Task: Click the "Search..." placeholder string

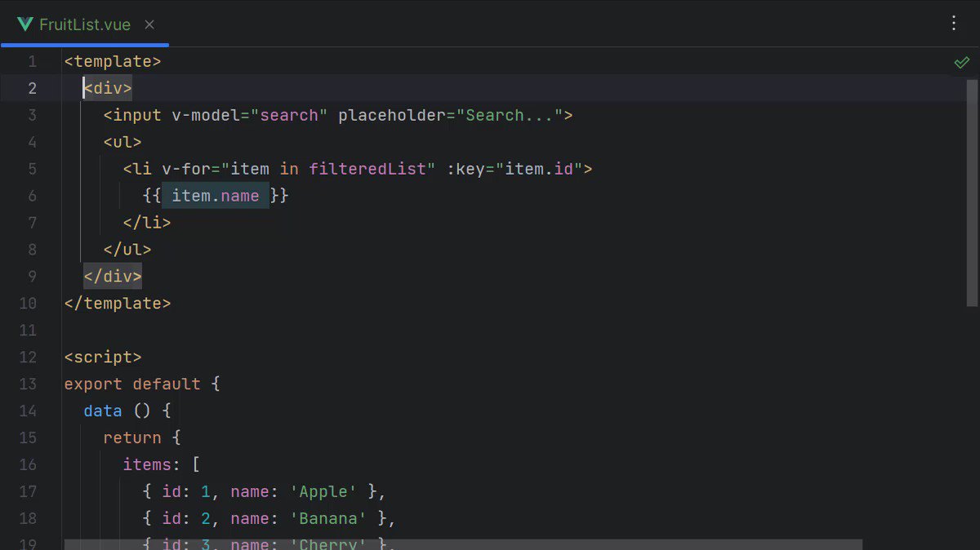Action: 510,115
